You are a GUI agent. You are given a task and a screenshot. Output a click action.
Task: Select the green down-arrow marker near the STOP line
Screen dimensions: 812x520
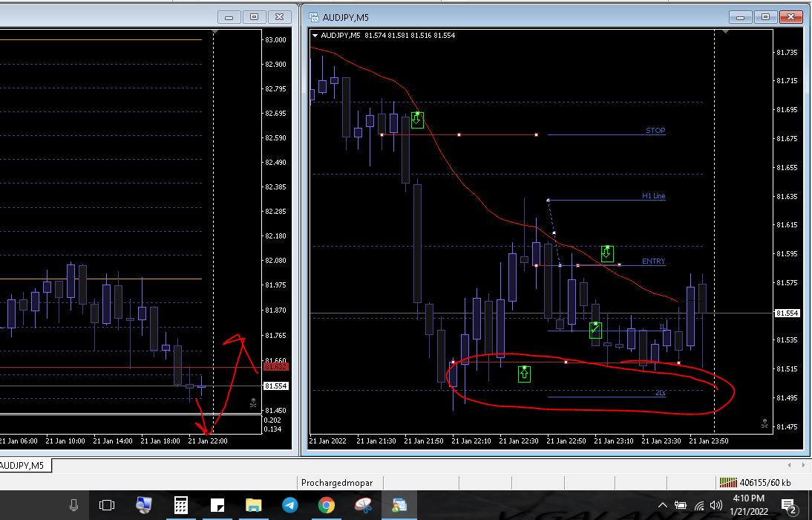(x=417, y=120)
